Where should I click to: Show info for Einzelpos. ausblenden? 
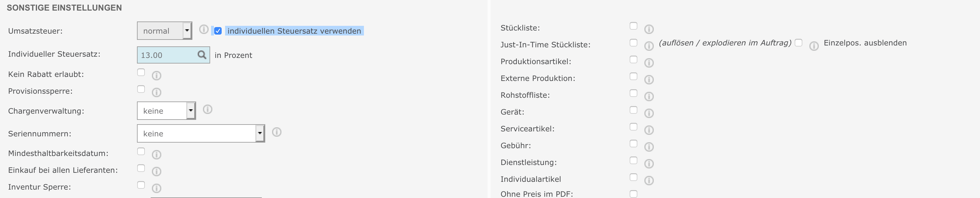(x=814, y=46)
